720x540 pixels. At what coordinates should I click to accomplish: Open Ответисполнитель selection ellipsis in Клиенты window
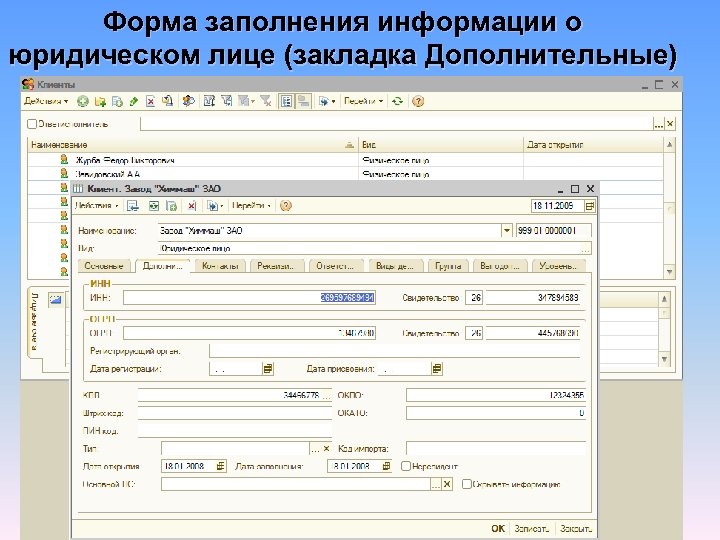(658, 124)
